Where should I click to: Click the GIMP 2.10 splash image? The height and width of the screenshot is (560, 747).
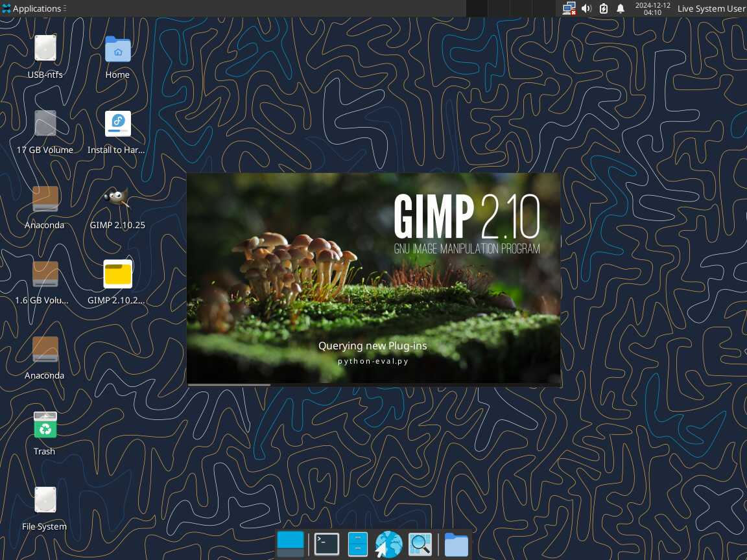tap(373, 279)
